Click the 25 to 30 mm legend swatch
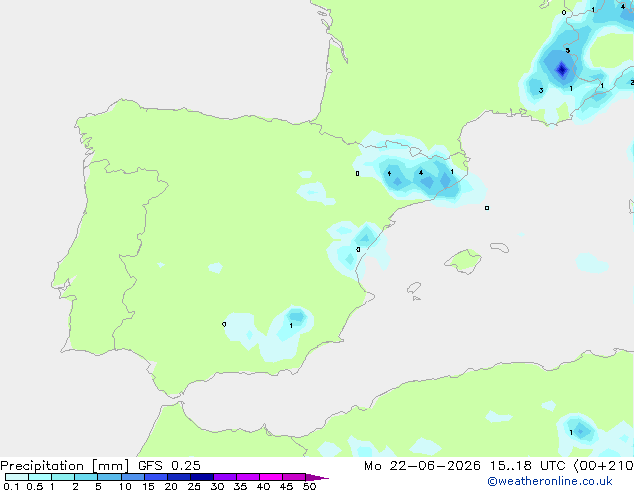 pyautogui.click(x=201, y=477)
